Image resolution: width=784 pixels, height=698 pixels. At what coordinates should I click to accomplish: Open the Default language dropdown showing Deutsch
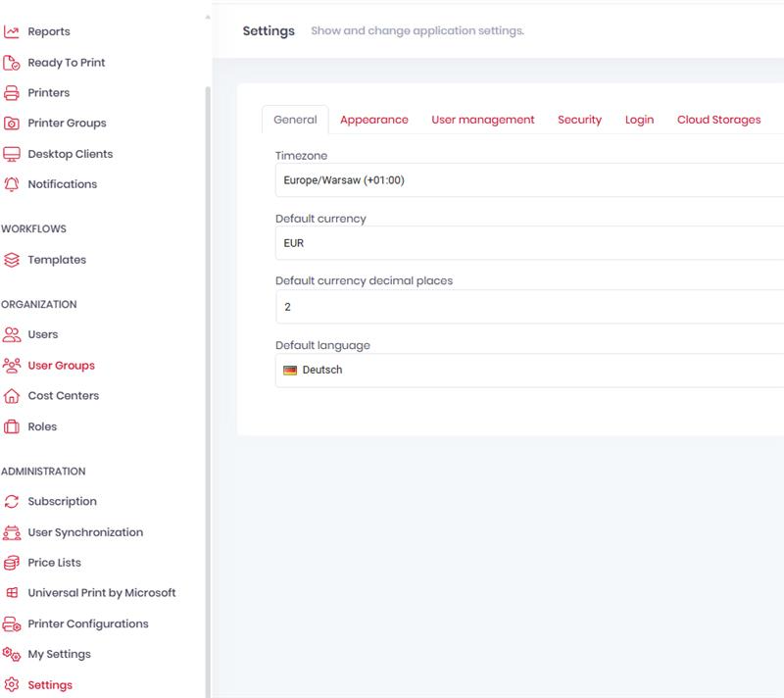tap(529, 371)
